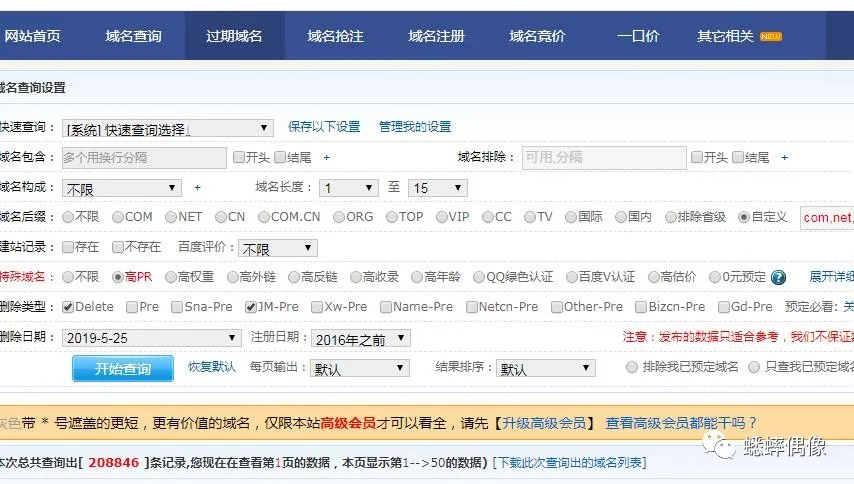Select 高权重 special domain option

[x=171, y=277]
